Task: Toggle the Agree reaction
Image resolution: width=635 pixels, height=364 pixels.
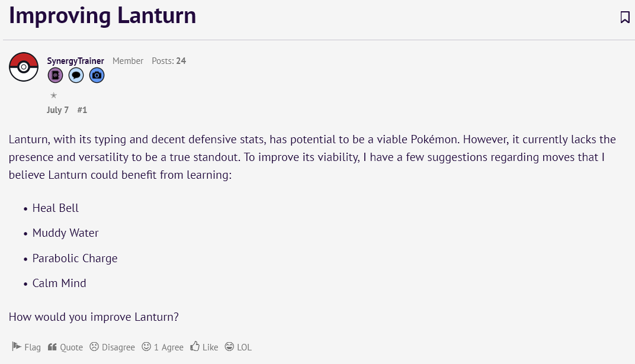Action: click(x=163, y=347)
